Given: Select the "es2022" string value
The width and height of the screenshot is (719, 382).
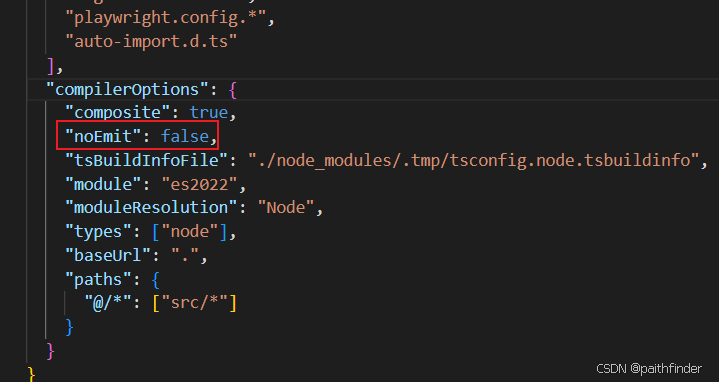Looking at the screenshot, I should click(x=199, y=184).
